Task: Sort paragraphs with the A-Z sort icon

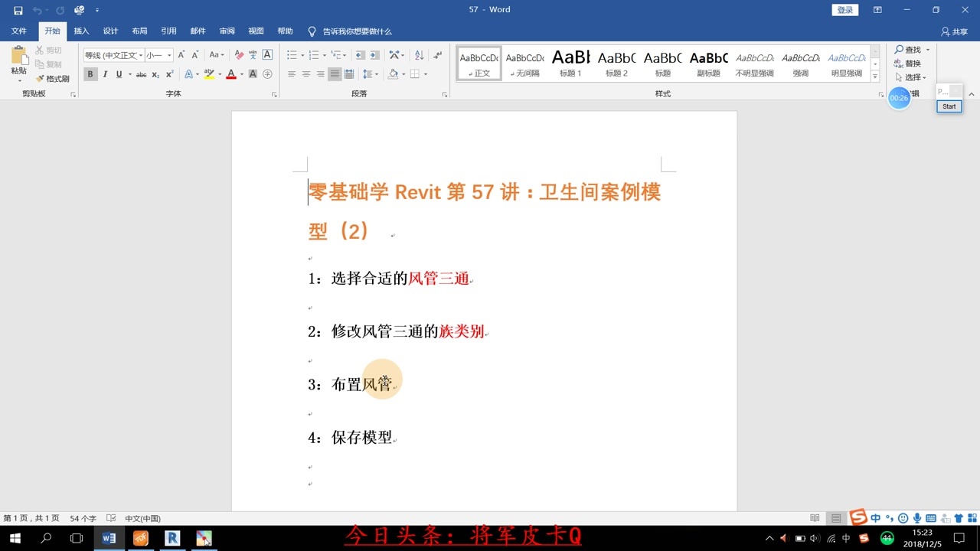Action: coord(419,55)
